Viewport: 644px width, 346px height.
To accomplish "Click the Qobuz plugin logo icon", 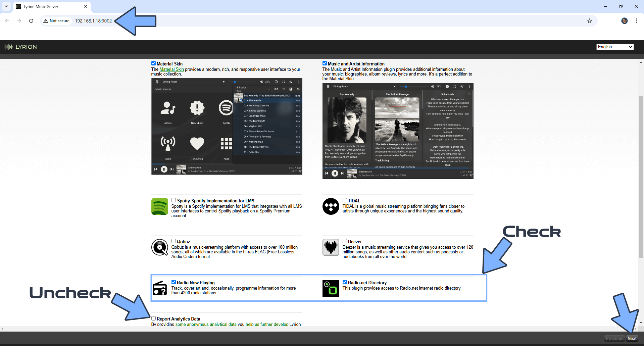I will 159,247.
